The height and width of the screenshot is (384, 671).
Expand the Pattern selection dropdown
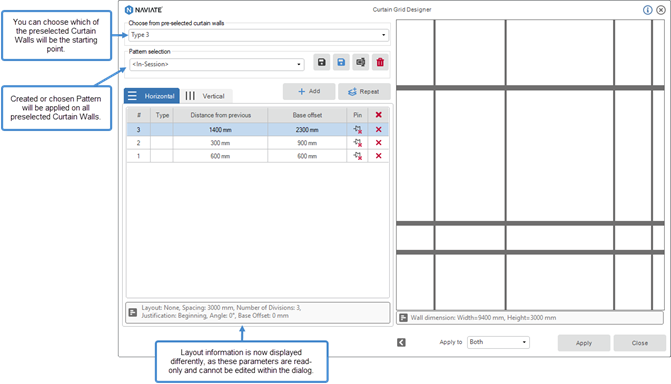point(217,64)
